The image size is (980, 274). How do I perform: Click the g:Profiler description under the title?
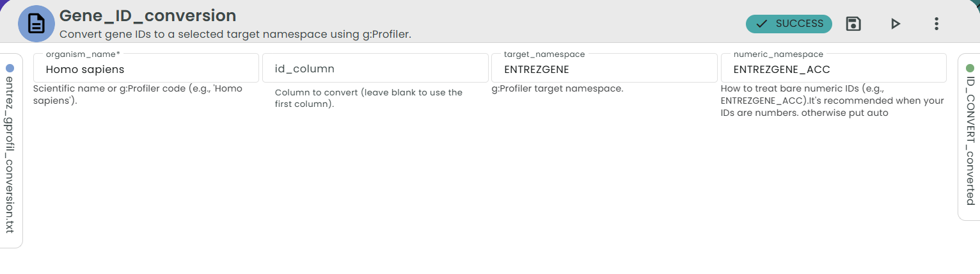coord(235,34)
